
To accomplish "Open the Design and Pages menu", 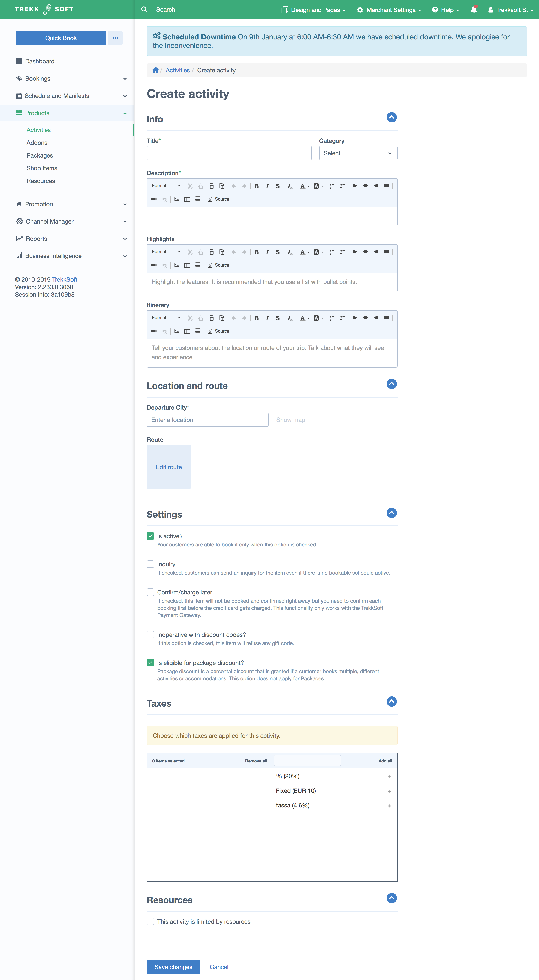I will [313, 10].
